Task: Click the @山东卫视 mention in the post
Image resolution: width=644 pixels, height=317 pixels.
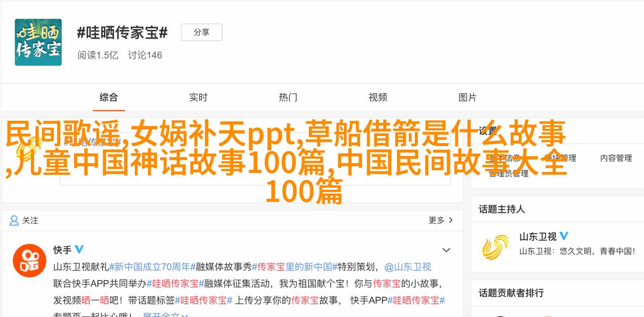Action: click(407, 267)
